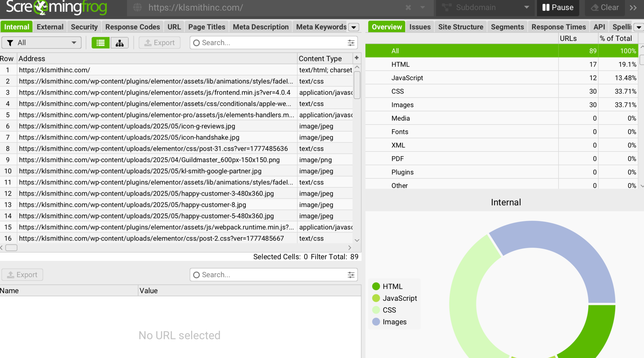Screen dimensions: 644x358
Task: Open the Security tab
Action: point(84,27)
